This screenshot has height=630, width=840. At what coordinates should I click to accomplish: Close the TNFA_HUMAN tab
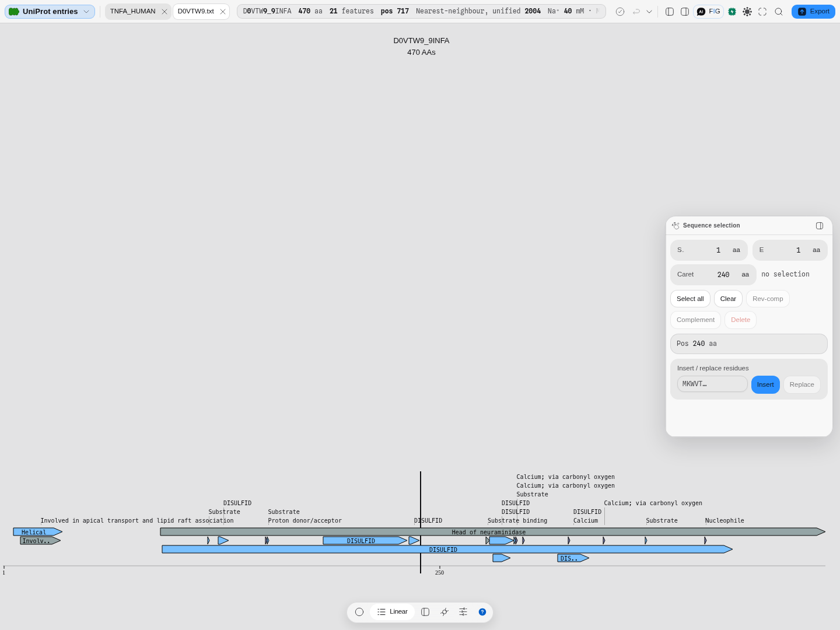(x=164, y=12)
